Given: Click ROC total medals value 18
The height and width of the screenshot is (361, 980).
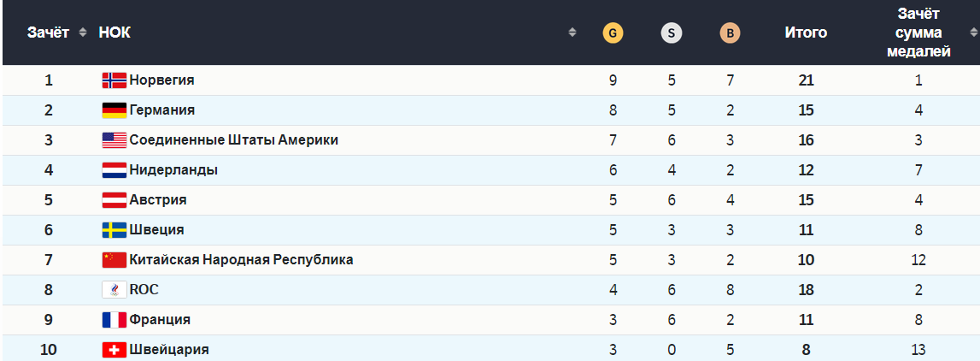Looking at the screenshot, I should [x=806, y=290].
